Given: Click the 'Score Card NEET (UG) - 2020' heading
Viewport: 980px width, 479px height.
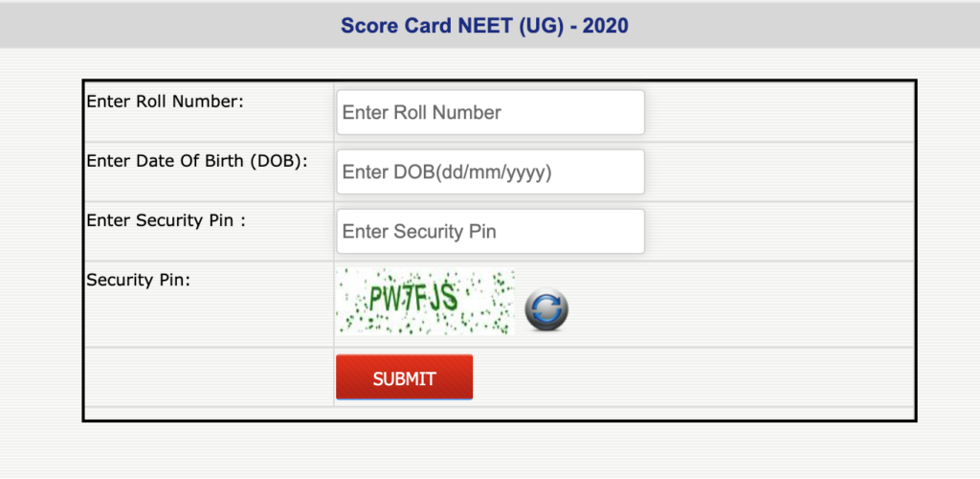Looking at the screenshot, I should pyautogui.click(x=484, y=26).
